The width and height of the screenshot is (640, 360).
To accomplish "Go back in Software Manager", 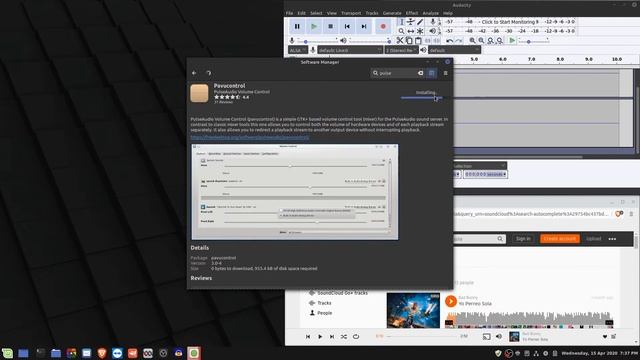I will [194, 73].
